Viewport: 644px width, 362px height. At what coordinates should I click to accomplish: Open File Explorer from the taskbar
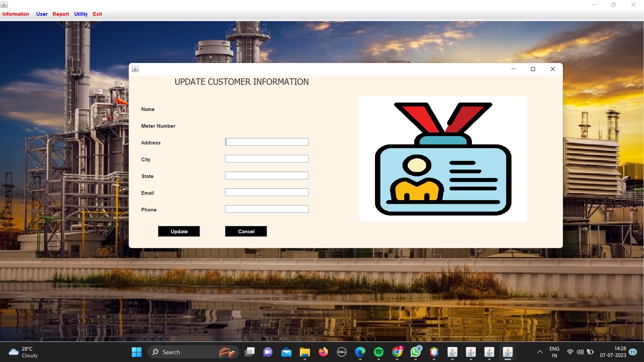pos(305,352)
